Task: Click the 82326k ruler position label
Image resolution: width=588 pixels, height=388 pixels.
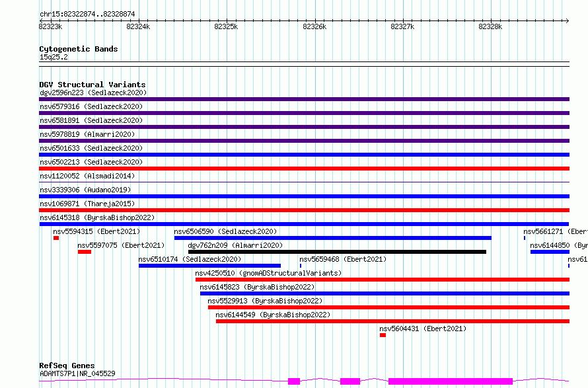Action: [x=314, y=26]
